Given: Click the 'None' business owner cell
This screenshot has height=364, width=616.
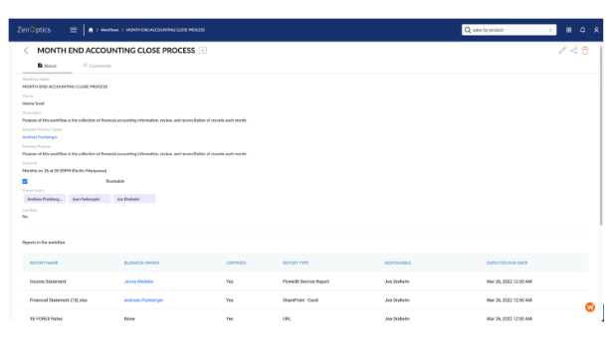Looking at the screenshot, I should [129, 319].
